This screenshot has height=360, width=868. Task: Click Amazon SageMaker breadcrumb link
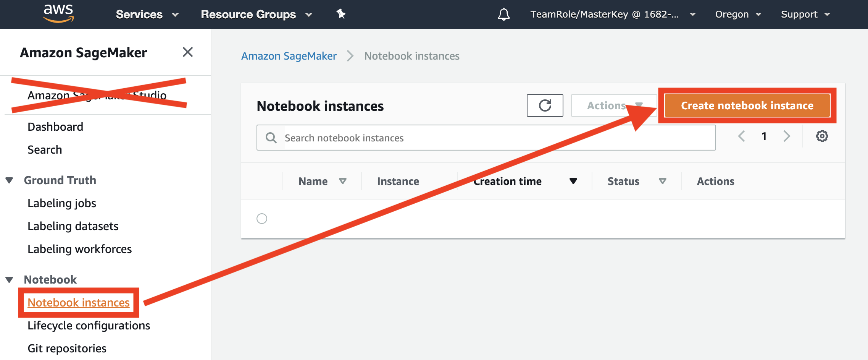tap(289, 56)
